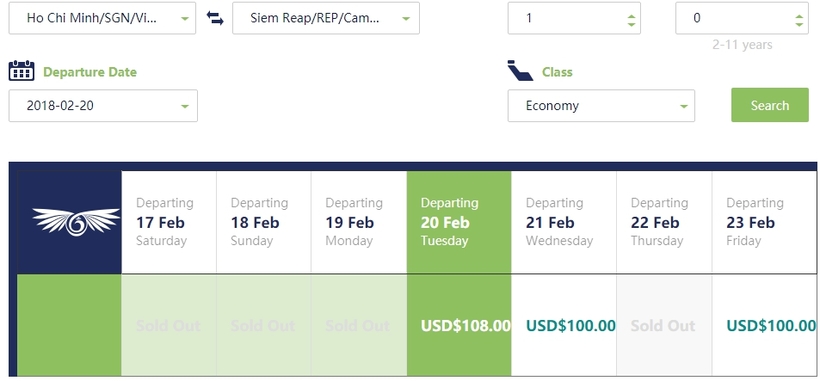Select the 19 Feb Monday date tab
Image resolution: width=820 pixels, height=381 pixels.
tap(359, 222)
